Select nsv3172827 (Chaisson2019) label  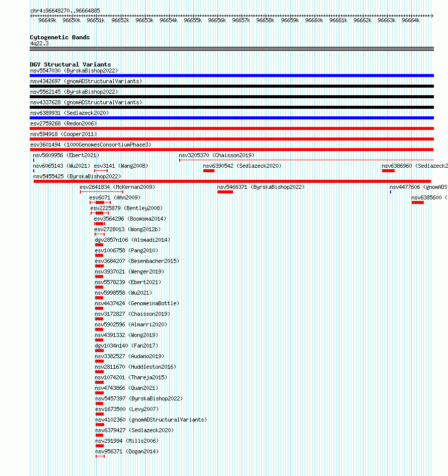coord(132,314)
